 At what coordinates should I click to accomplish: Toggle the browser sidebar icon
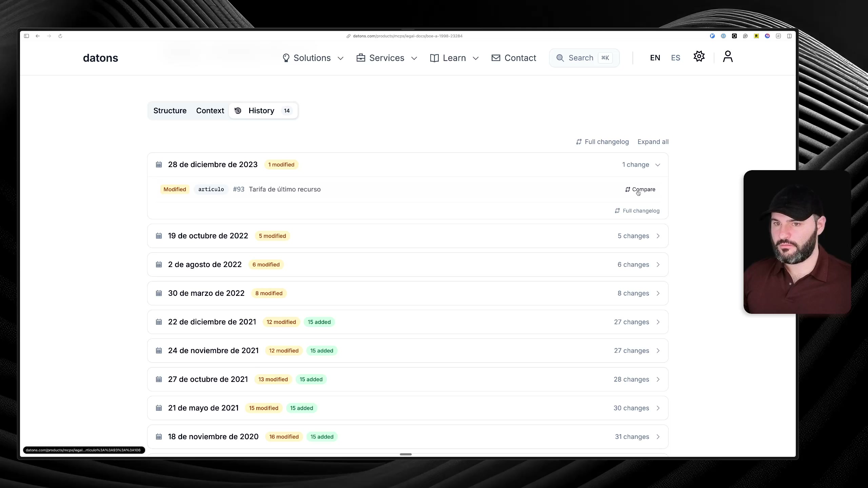[x=26, y=36]
